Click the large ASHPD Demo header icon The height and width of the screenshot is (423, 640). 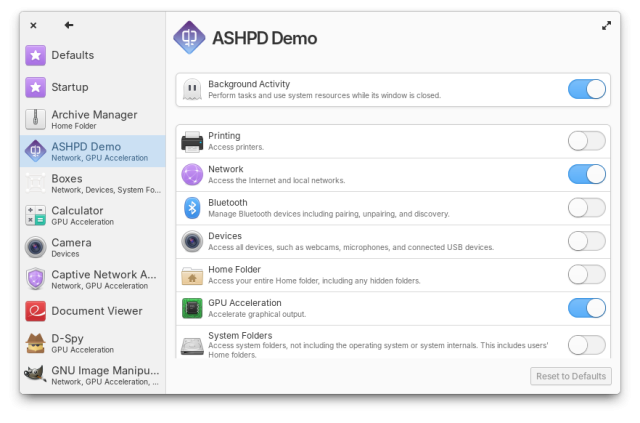point(189,38)
